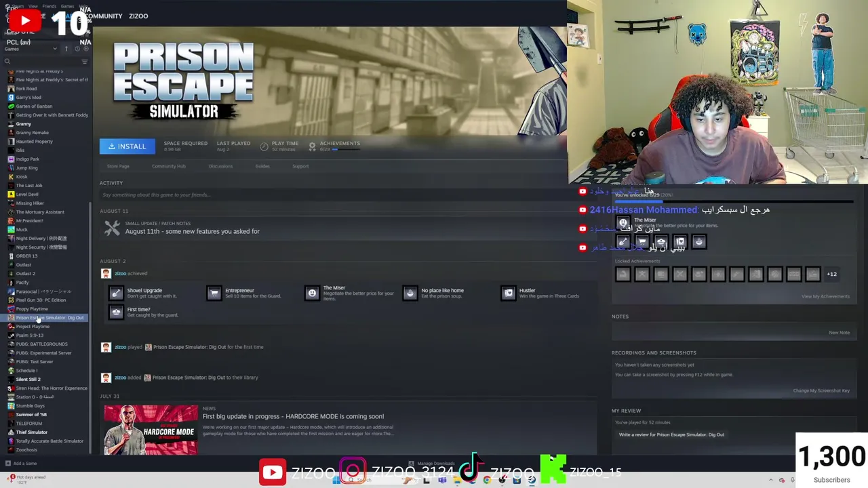Open the Store Page tab
Viewport: 868px width, 488px height.
(118, 166)
